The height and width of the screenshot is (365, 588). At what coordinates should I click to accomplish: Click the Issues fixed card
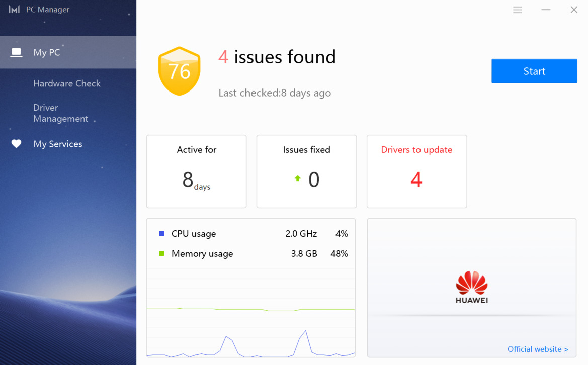click(x=307, y=171)
